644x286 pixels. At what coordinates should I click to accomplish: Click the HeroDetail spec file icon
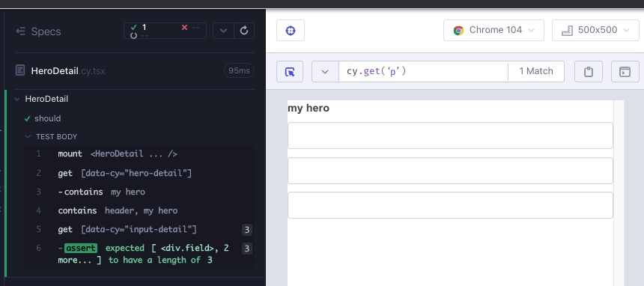point(20,70)
